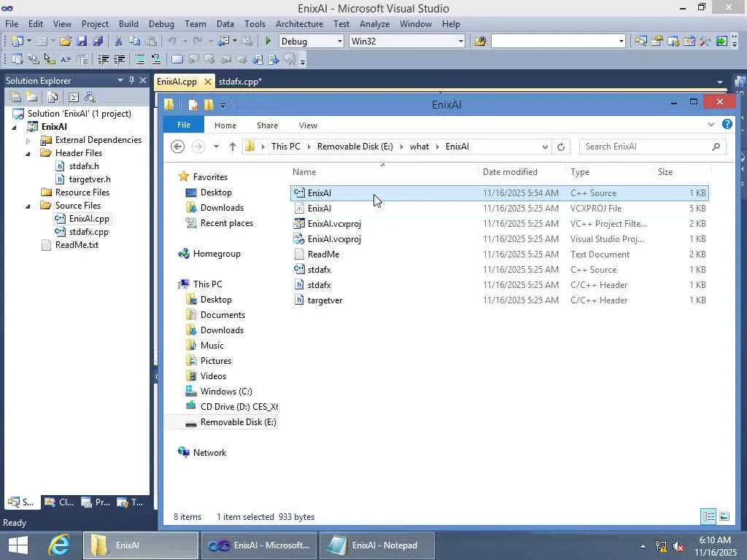The width and height of the screenshot is (747, 560).
Task: Open the Architecture menu
Action: 300,24
